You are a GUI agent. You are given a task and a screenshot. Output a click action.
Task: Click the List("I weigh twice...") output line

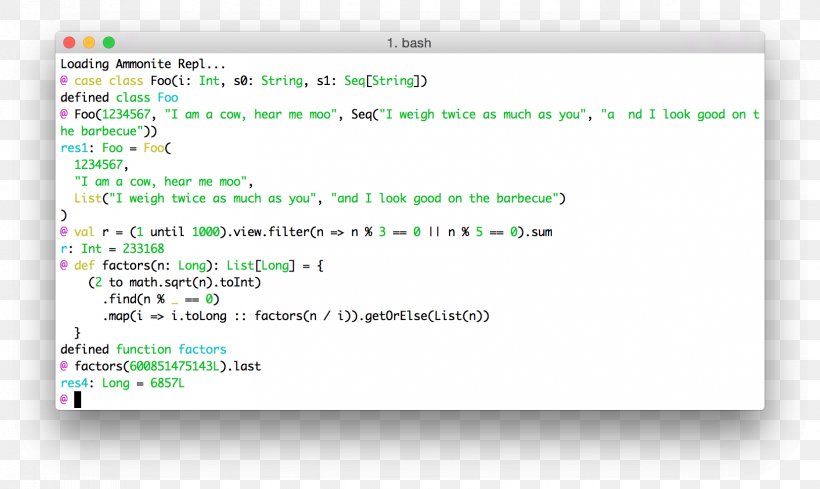tap(320, 198)
